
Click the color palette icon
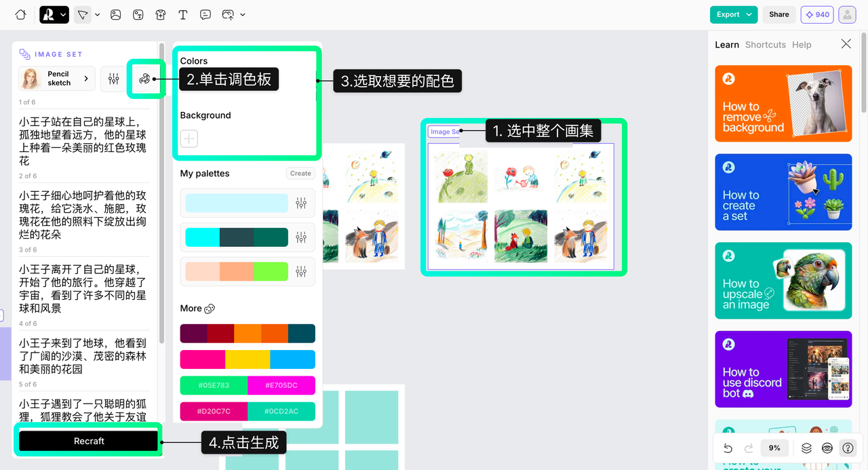[144, 79]
